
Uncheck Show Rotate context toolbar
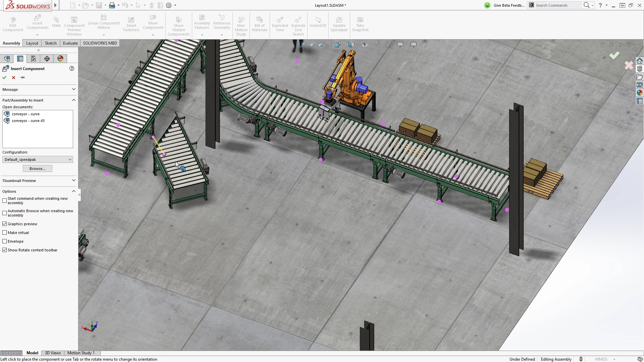pos(5,250)
